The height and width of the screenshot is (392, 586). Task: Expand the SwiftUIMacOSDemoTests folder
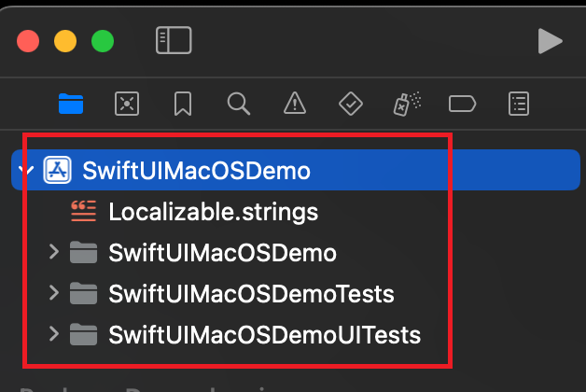tap(53, 294)
